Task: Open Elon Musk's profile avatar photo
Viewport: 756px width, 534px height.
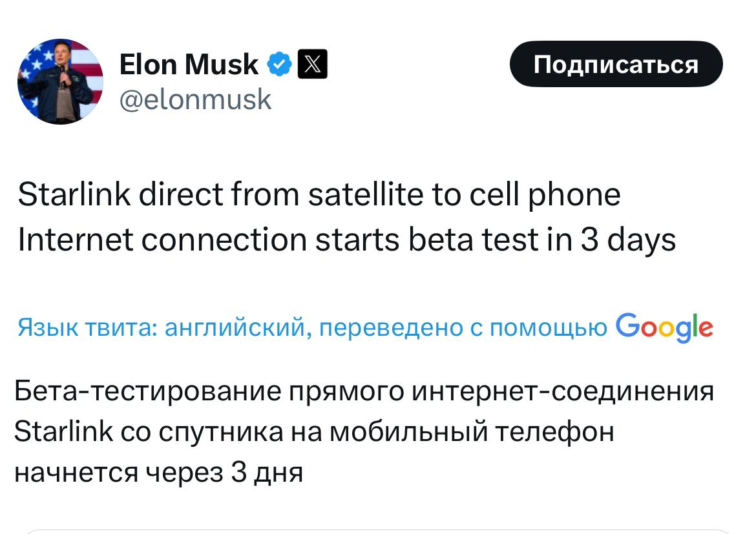Action: coord(60,81)
